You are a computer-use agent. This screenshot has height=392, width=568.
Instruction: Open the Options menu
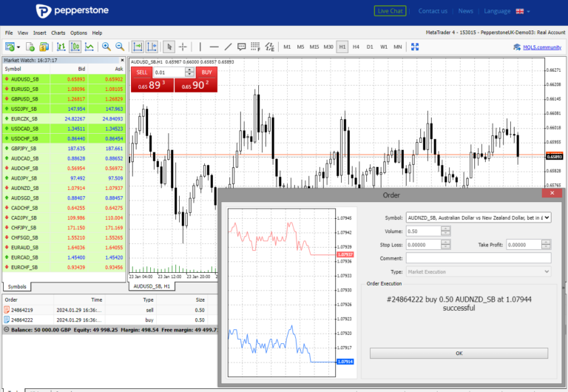[x=78, y=33]
